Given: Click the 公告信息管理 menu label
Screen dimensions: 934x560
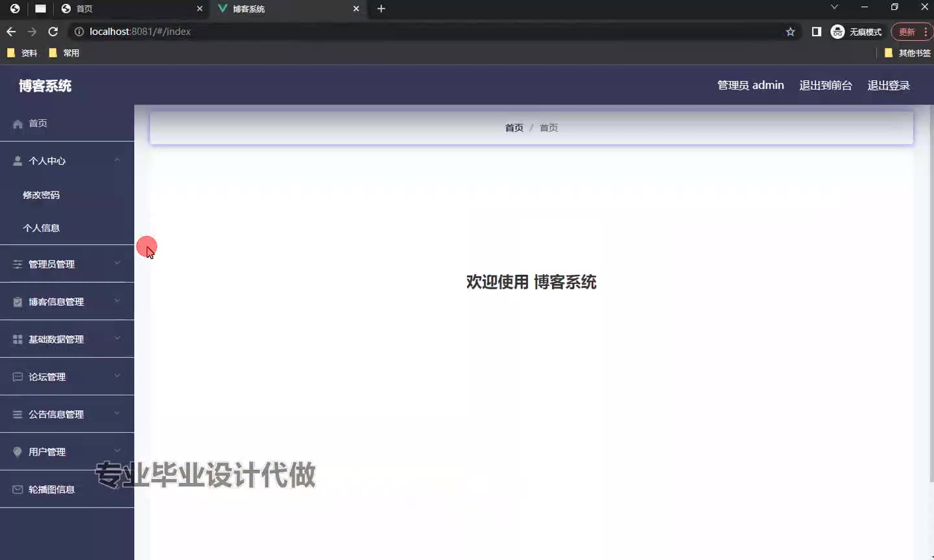Looking at the screenshot, I should click(x=56, y=415).
